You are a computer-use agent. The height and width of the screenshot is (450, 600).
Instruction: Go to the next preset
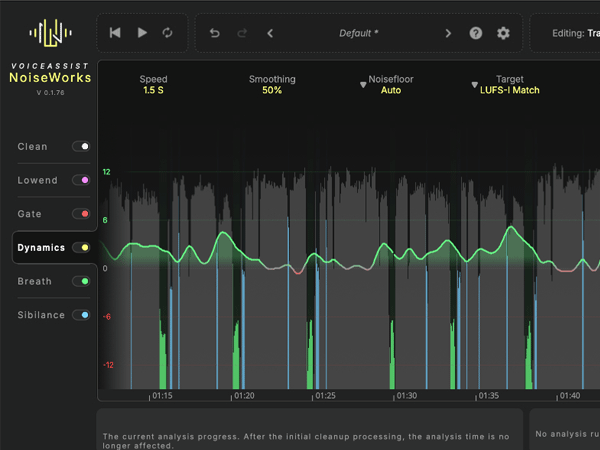click(x=448, y=33)
